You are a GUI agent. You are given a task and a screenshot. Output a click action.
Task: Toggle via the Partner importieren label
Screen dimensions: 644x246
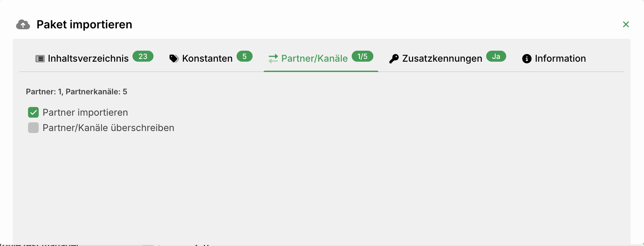tap(85, 112)
